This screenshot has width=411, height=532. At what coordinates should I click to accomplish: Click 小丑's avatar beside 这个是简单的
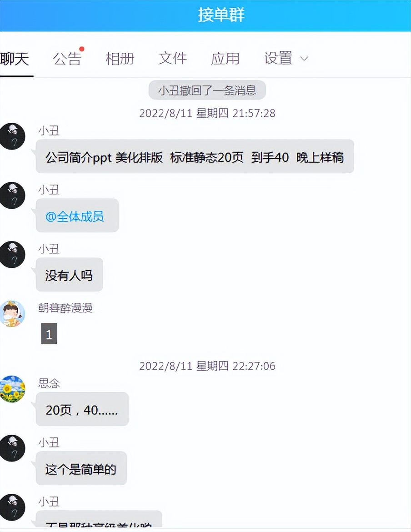click(13, 448)
